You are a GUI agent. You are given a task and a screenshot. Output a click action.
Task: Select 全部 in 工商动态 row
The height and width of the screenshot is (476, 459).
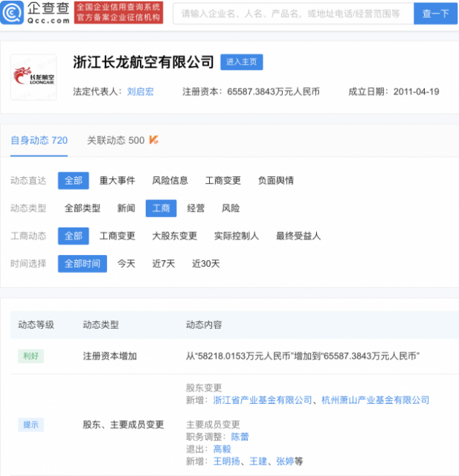tap(74, 236)
